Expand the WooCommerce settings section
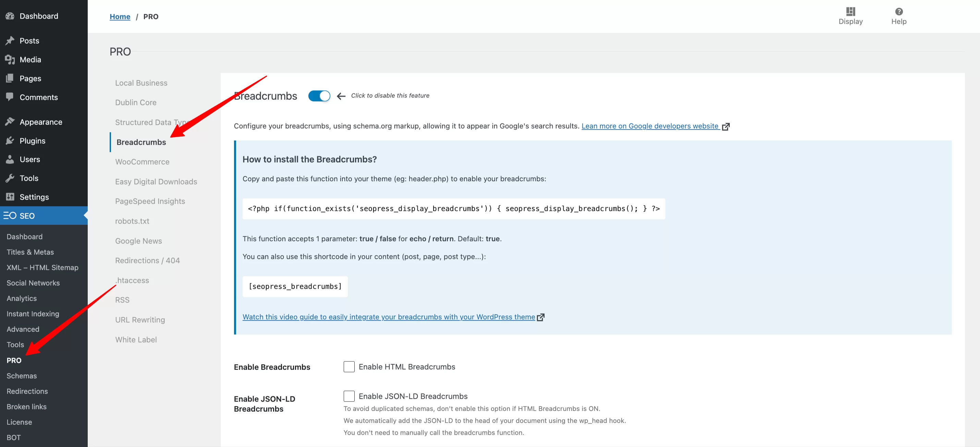980x447 pixels. coord(143,161)
